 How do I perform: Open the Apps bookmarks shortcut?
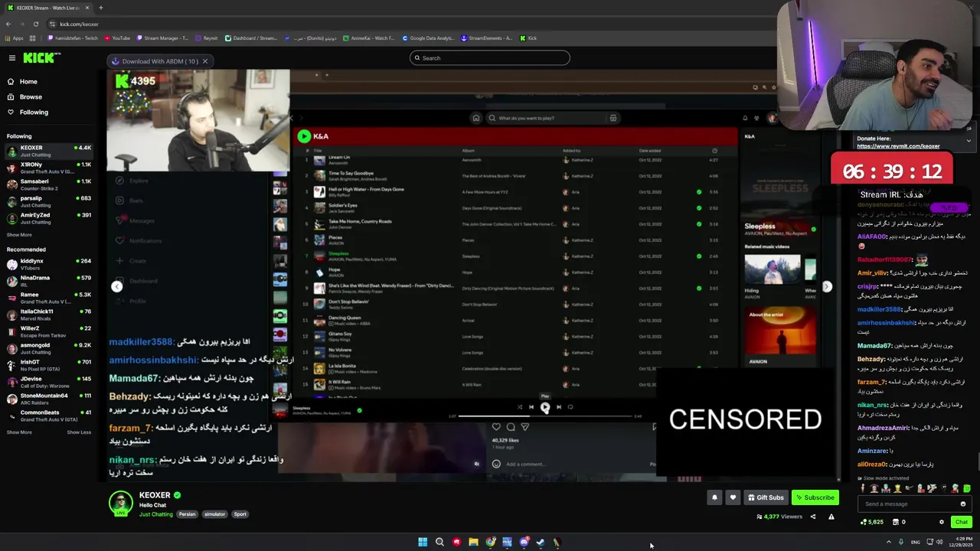click(15, 37)
